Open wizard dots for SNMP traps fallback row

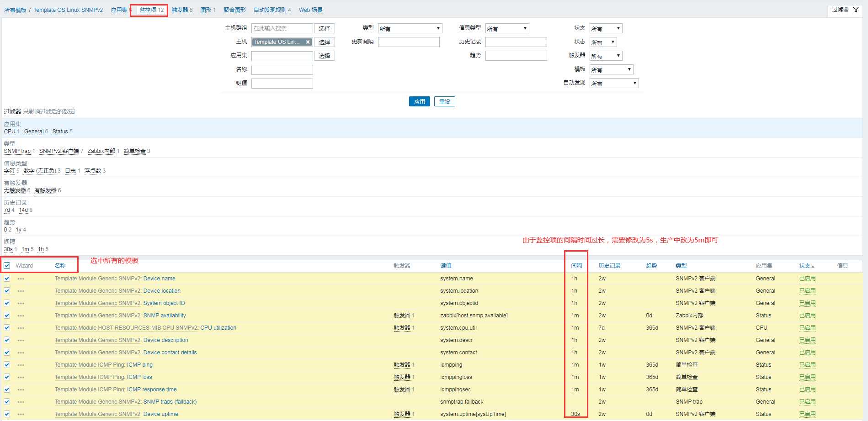point(21,402)
